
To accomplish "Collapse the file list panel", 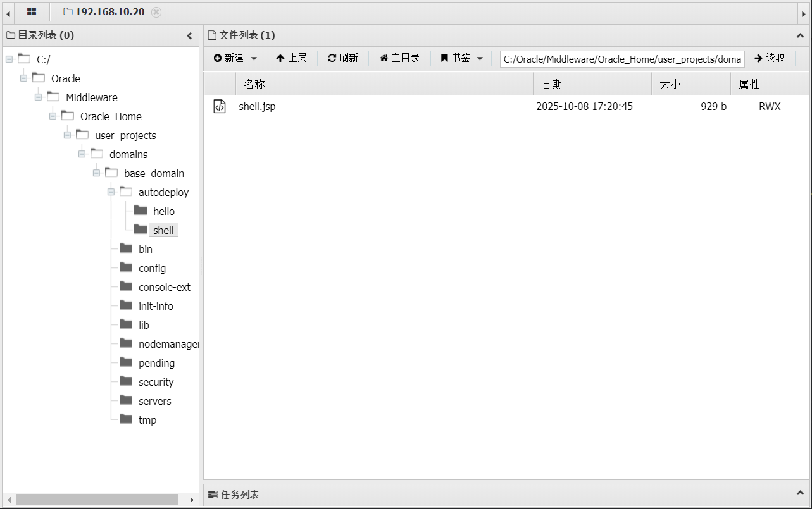I will click(x=800, y=36).
